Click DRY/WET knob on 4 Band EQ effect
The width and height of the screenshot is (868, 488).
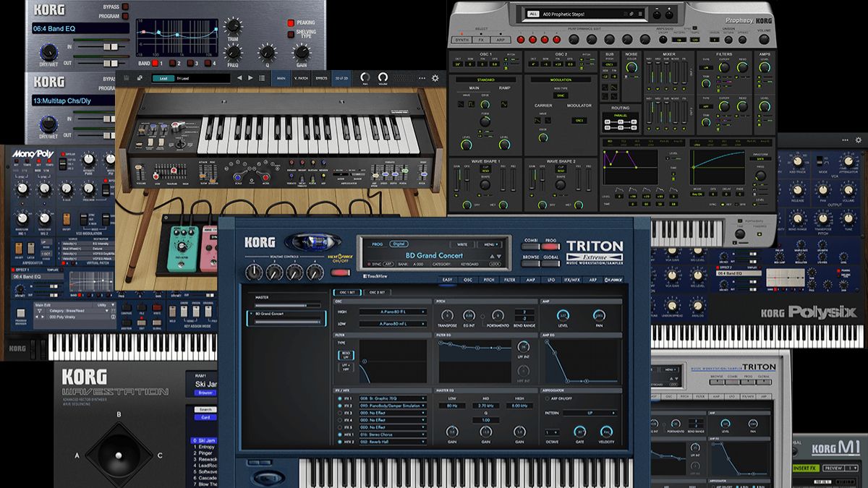pyautogui.click(x=48, y=52)
